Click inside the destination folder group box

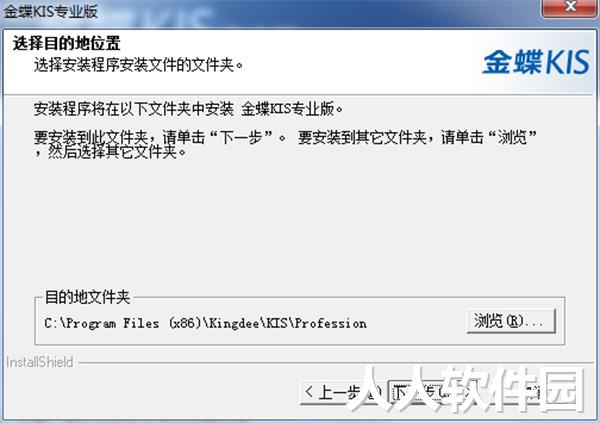click(x=300, y=321)
